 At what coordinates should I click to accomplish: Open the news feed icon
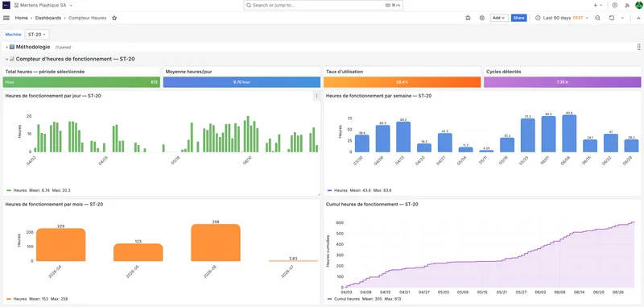627,6
